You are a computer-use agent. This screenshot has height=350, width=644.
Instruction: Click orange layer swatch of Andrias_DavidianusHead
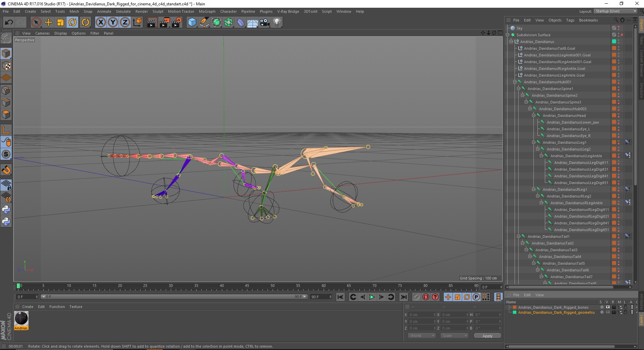click(614, 116)
